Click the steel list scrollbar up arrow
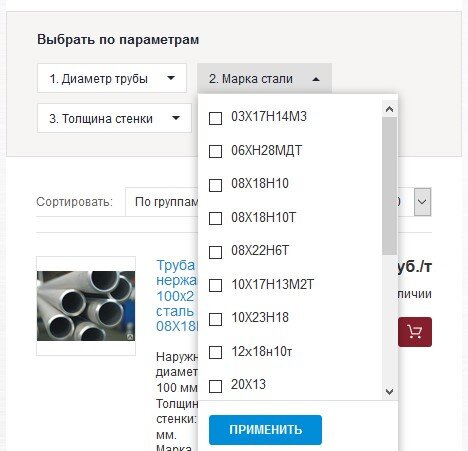This screenshot has height=451, width=468. tap(389, 109)
